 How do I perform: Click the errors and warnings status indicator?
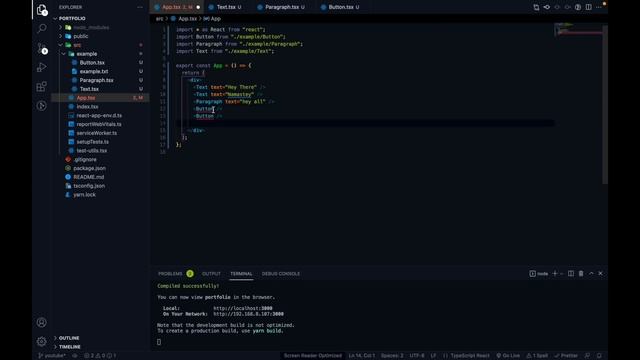pos(100,356)
